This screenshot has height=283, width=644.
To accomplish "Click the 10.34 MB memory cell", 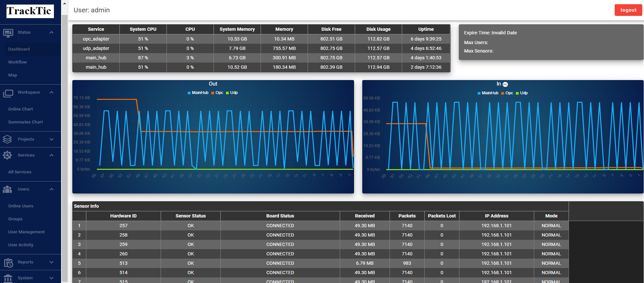I will [x=284, y=39].
